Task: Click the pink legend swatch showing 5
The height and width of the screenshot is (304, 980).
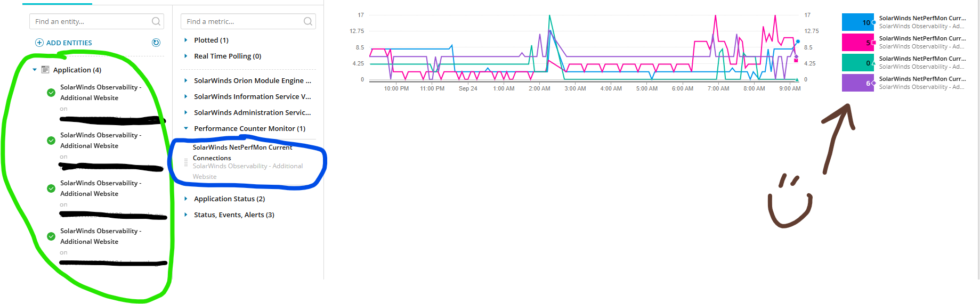Action: click(x=857, y=42)
